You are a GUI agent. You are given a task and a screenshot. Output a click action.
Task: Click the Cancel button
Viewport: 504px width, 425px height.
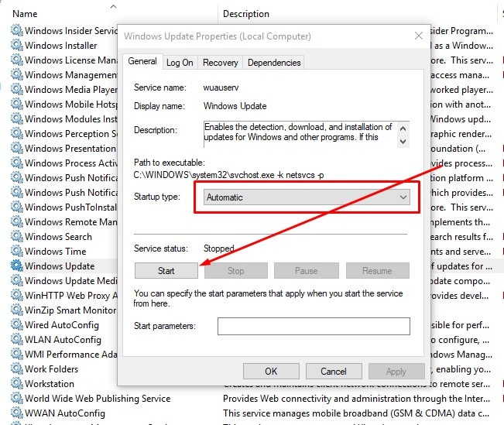coord(334,372)
